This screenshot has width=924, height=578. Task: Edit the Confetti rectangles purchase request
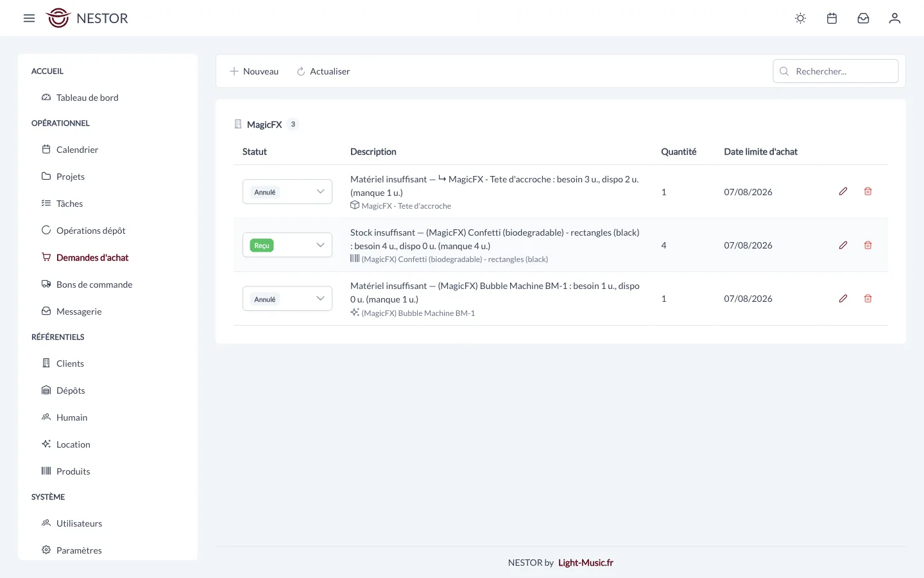(x=843, y=245)
